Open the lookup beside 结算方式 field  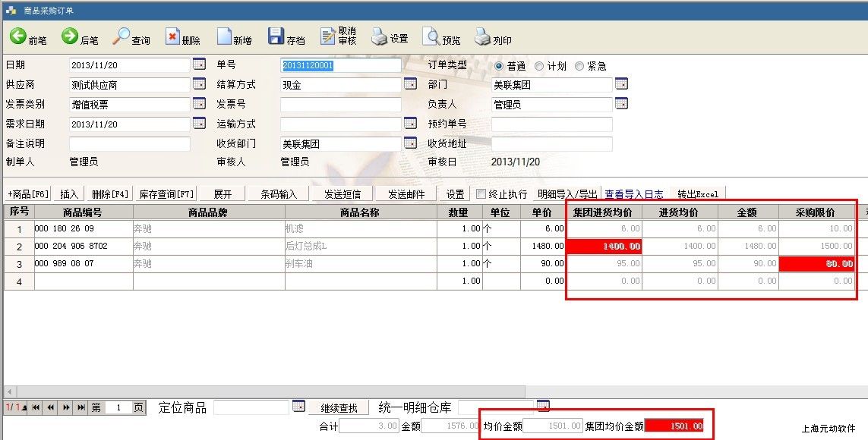[410, 84]
